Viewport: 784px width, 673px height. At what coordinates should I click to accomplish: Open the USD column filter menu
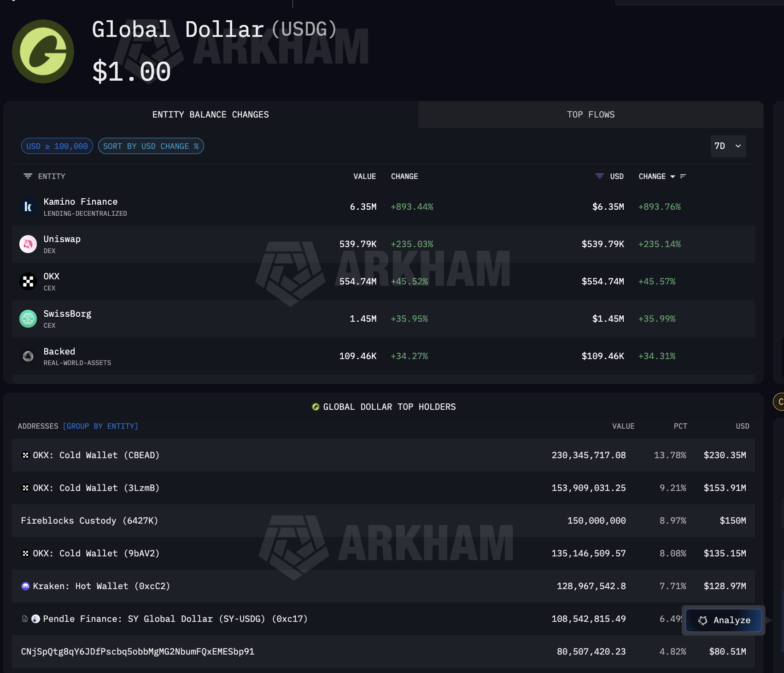(599, 176)
